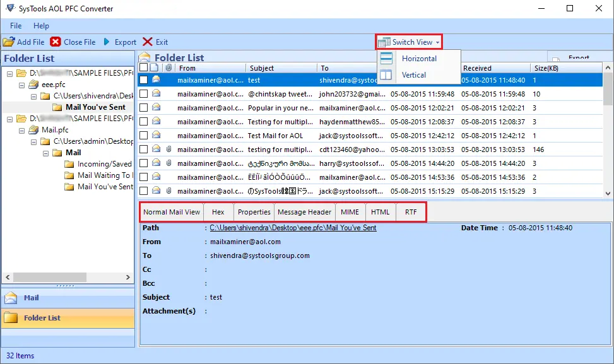The width and height of the screenshot is (614, 364).
Task: Click folder icon of Mail Waiting To
Action: coord(69,175)
